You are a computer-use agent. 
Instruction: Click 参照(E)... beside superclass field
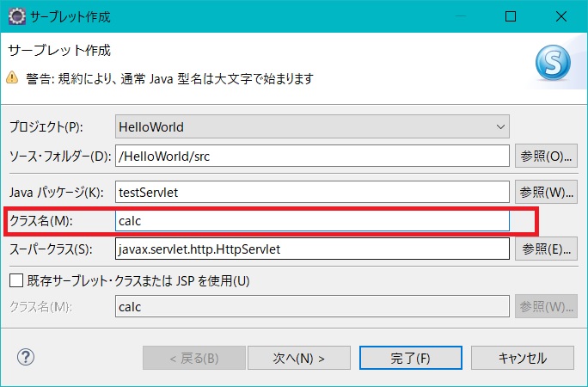pos(546,249)
